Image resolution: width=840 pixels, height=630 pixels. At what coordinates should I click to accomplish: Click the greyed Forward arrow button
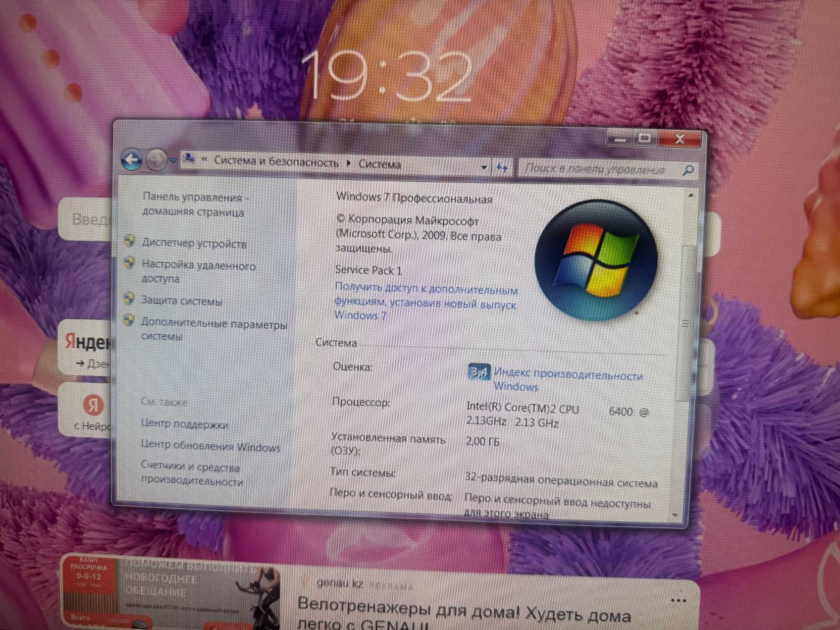[157, 160]
